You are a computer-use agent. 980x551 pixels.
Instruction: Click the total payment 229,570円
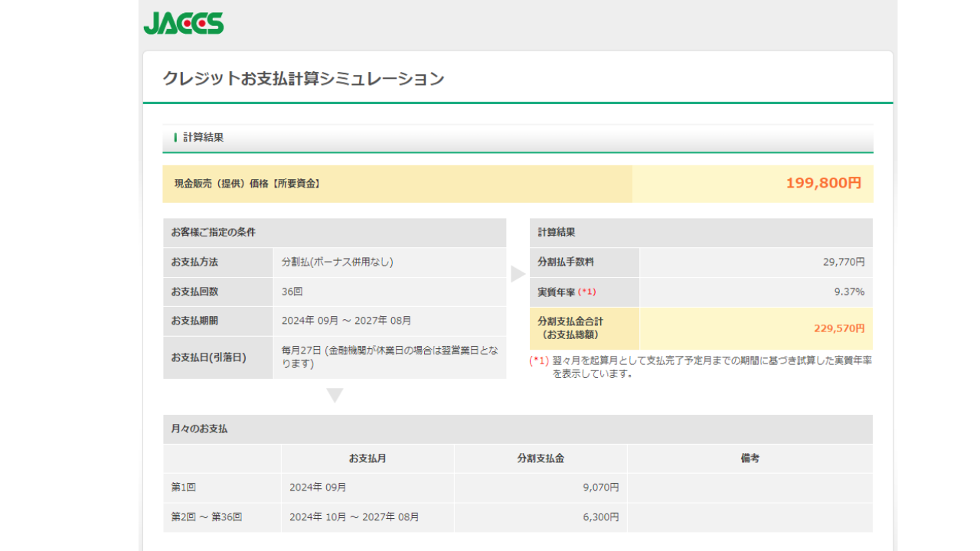[839, 328]
